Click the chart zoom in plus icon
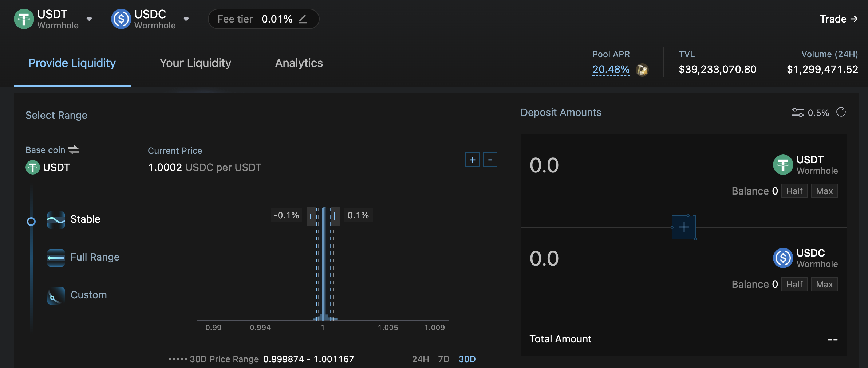 click(x=472, y=160)
